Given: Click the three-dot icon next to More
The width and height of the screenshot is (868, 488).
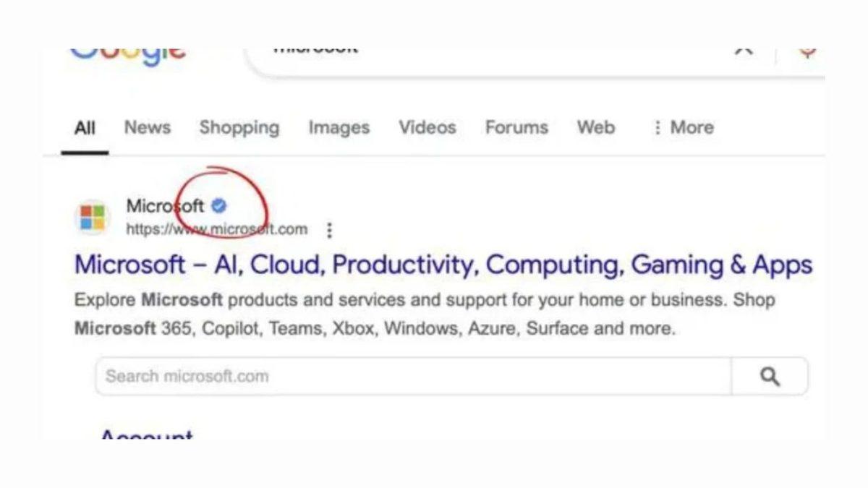Looking at the screenshot, I should 657,127.
